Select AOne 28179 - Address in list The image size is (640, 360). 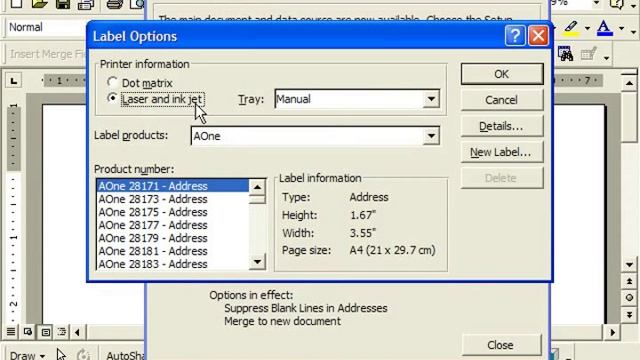173,238
